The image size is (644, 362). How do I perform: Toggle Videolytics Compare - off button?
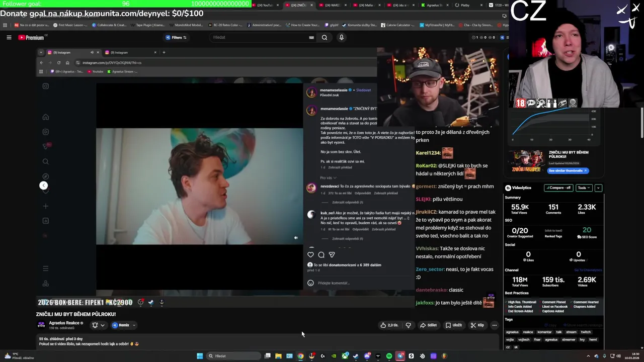coord(558,188)
